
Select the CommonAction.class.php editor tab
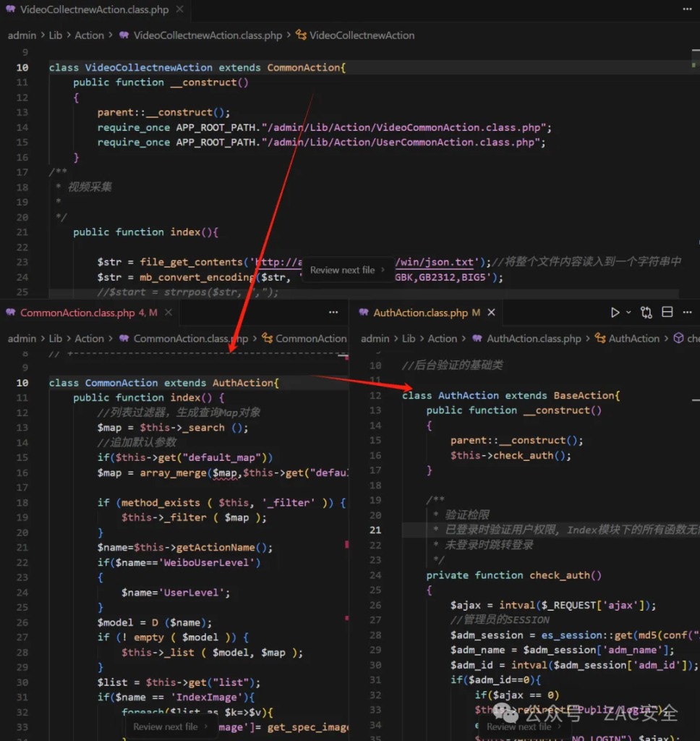click(x=77, y=313)
